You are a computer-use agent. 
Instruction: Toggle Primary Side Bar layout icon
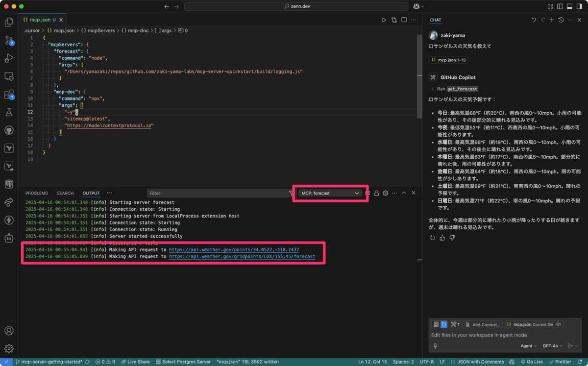click(x=560, y=6)
